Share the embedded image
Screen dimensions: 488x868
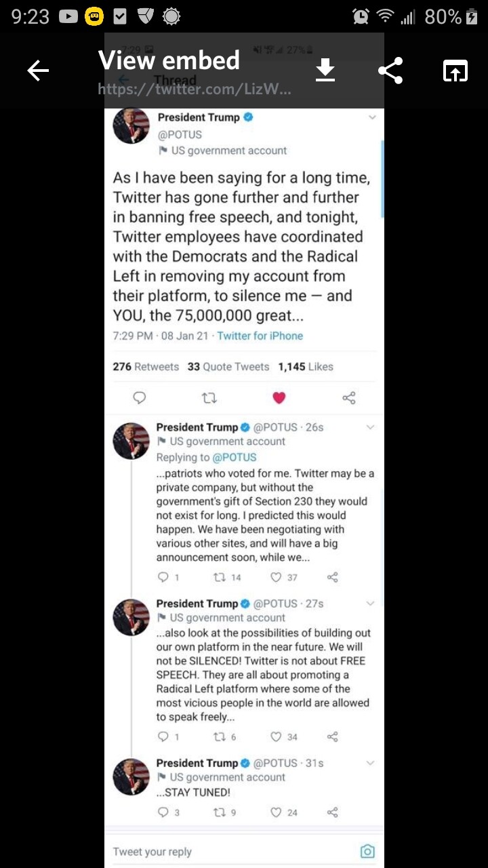click(x=390, y=71)
